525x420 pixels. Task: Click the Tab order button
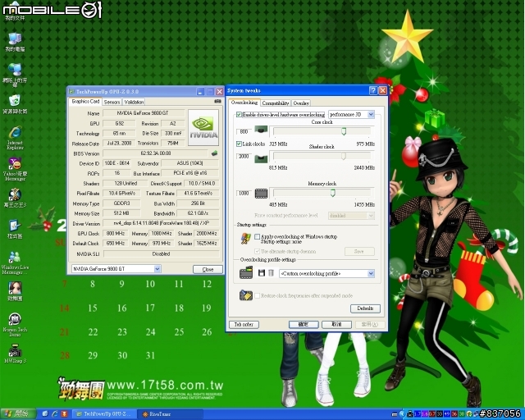click(244, 324)
